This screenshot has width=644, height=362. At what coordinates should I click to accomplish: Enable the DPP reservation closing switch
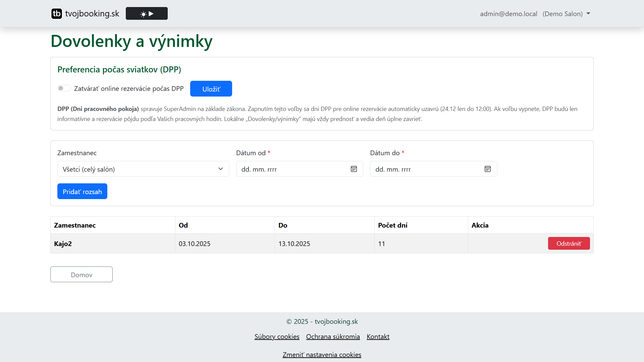(x=64, y=88)
